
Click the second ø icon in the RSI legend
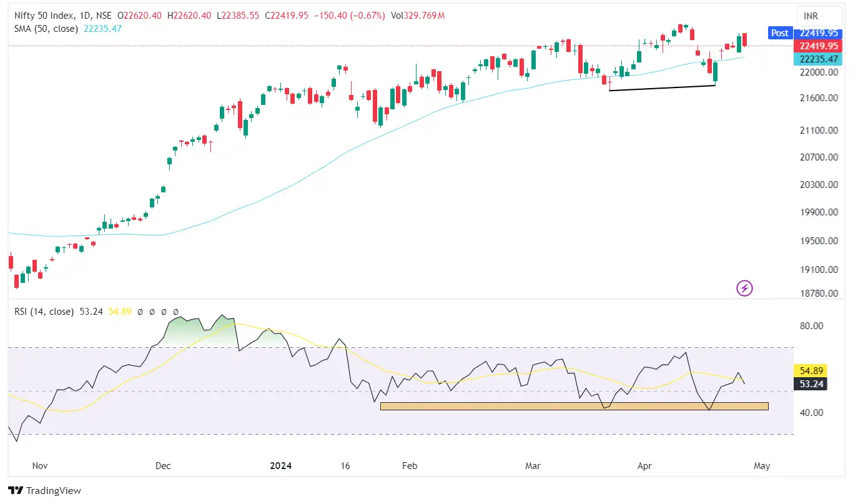coord(151,311)
